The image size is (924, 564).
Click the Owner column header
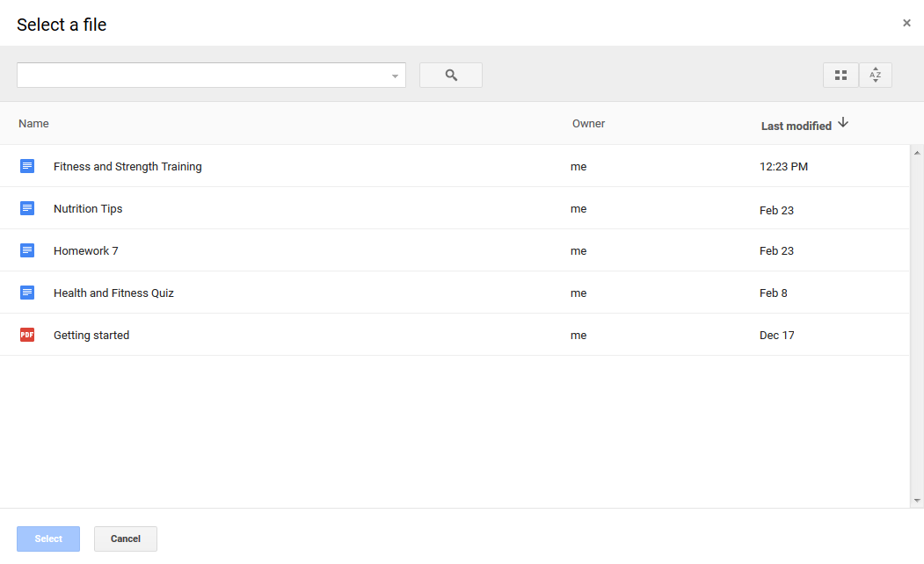coord(588,123)
